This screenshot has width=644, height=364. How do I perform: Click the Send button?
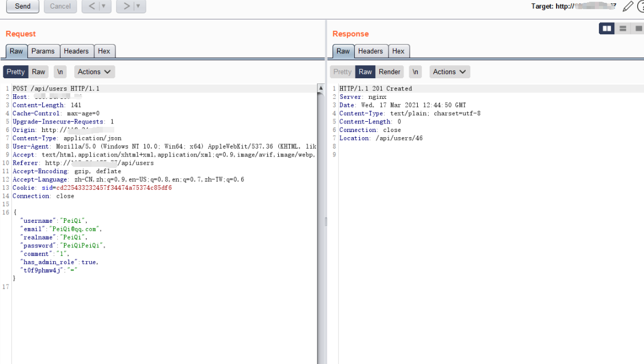pos(23,6)
